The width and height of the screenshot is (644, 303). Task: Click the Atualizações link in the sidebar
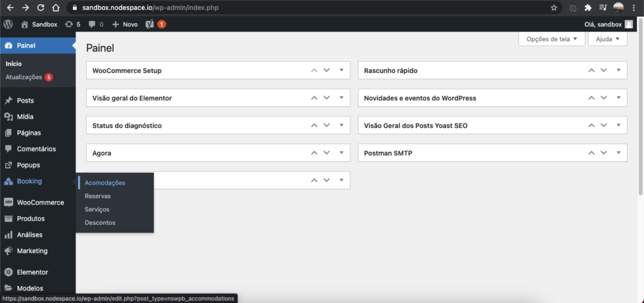tap(24, 77)
